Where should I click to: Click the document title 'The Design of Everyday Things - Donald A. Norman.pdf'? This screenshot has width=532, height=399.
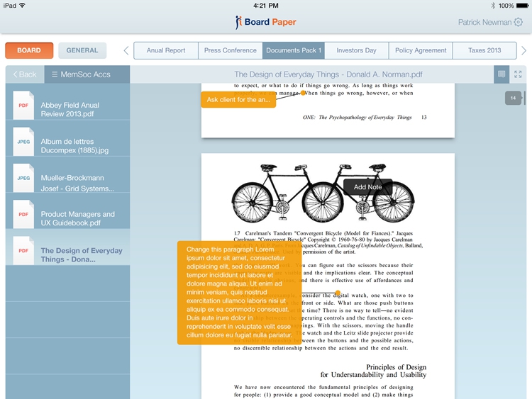coord(328,74)
